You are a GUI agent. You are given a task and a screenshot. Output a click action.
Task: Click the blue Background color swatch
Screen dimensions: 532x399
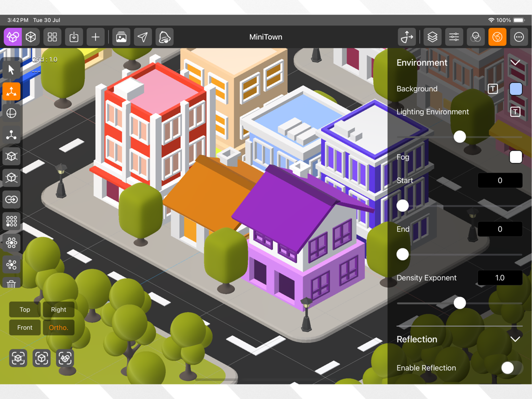click(515, 89)
